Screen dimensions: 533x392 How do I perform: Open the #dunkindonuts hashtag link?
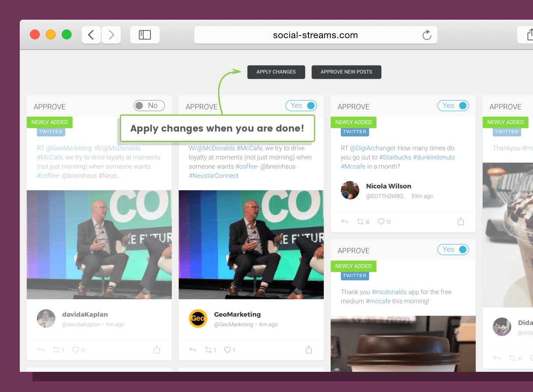(x=434, y=157)
